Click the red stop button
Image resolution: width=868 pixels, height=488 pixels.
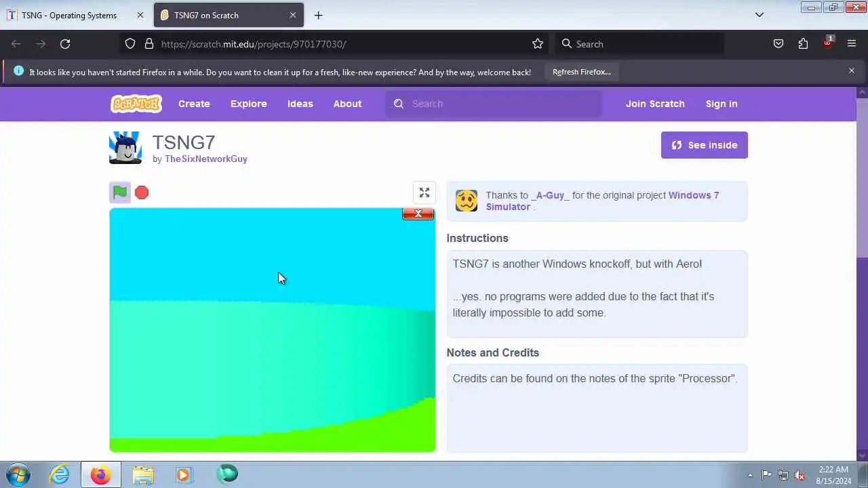(x=142, y=193)
